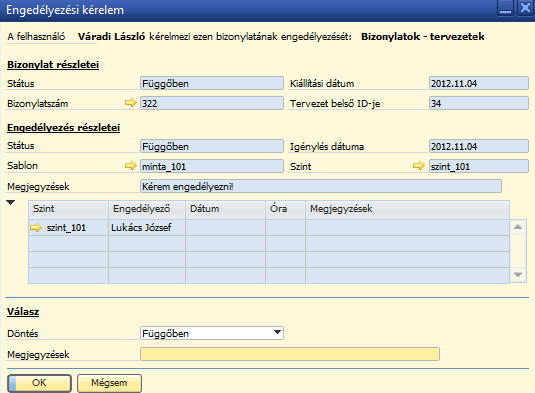Screen dimensions: 535x393
Task: Open the Szint link arrow next to the szint_101 field
Action: [x=418, y=166]
